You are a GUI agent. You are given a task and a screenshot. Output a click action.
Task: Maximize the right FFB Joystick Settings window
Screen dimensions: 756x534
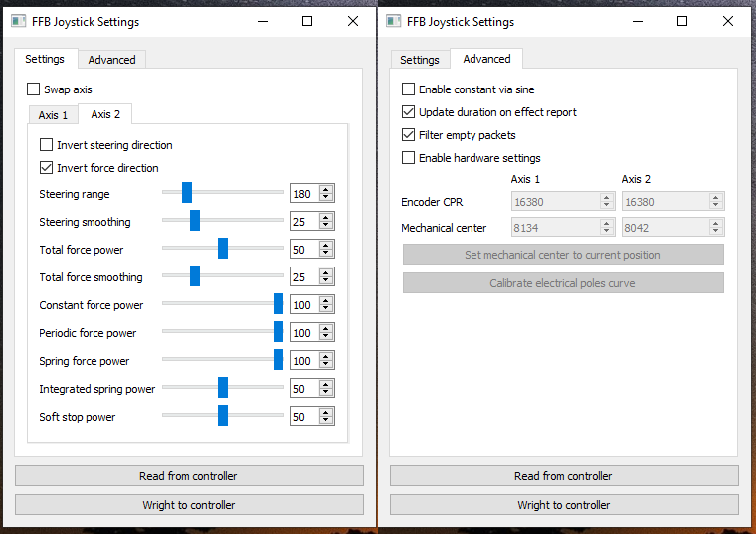click(682, 21)
